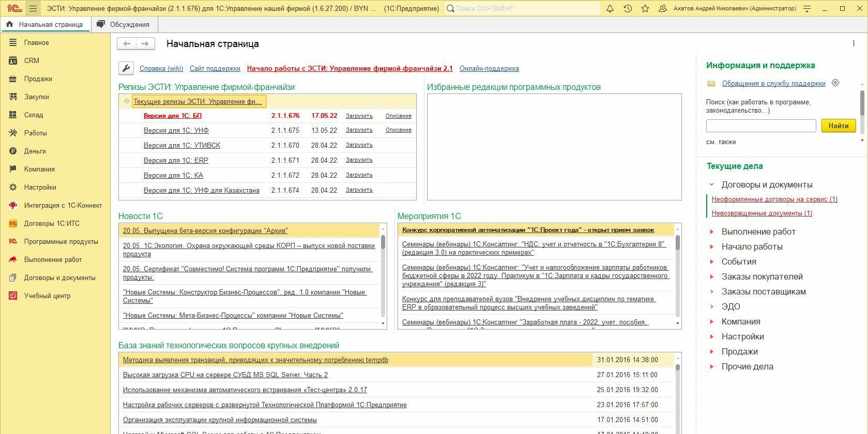
Task: Open the Главное section in sidebar
Action: tap(37, 42)
